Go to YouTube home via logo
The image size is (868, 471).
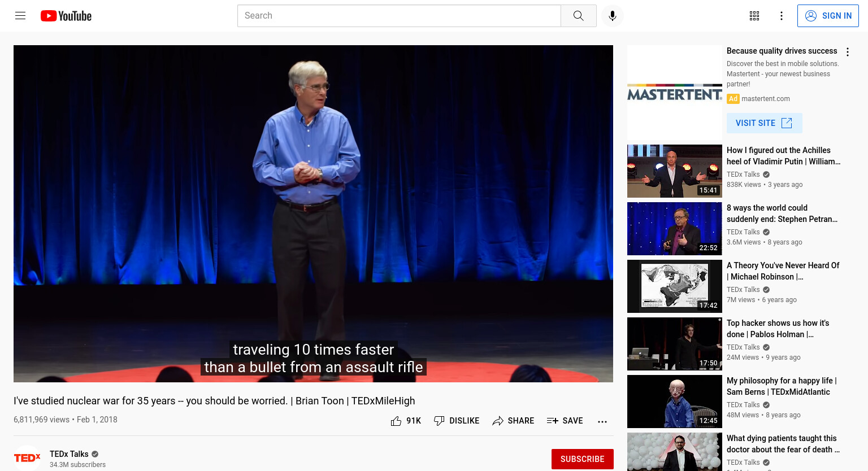point(66,16)
